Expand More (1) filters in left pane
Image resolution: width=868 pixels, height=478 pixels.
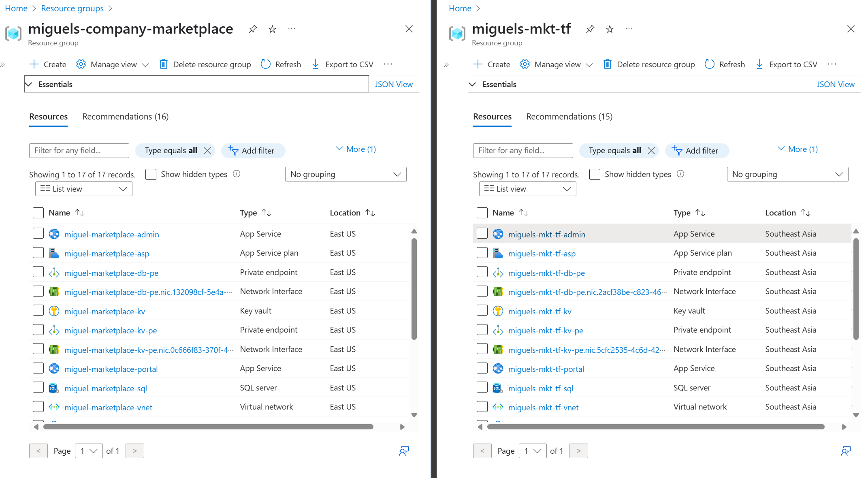pyautogui.click(x=356, y=149)
